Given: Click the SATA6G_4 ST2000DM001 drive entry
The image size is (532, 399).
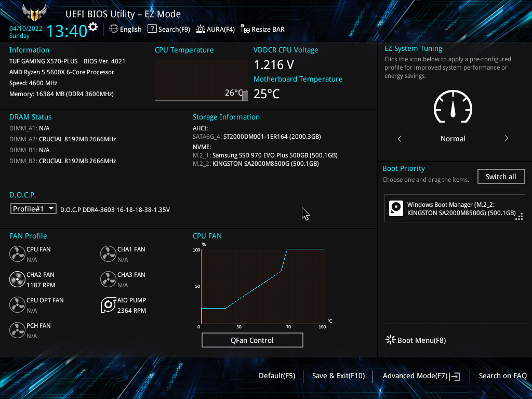Looking at the screenshot, I should [x=257, y=137].
